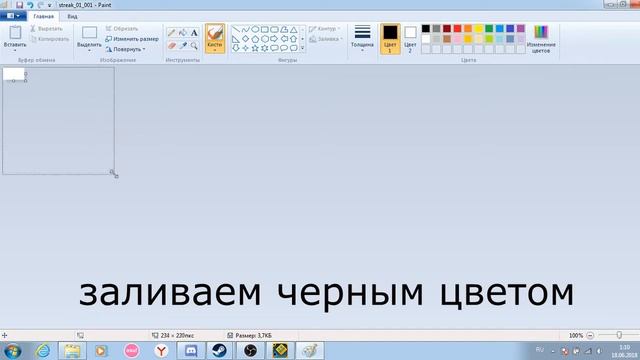Select the right arrow shape
640x360 pixels.
tap(274, 39)
